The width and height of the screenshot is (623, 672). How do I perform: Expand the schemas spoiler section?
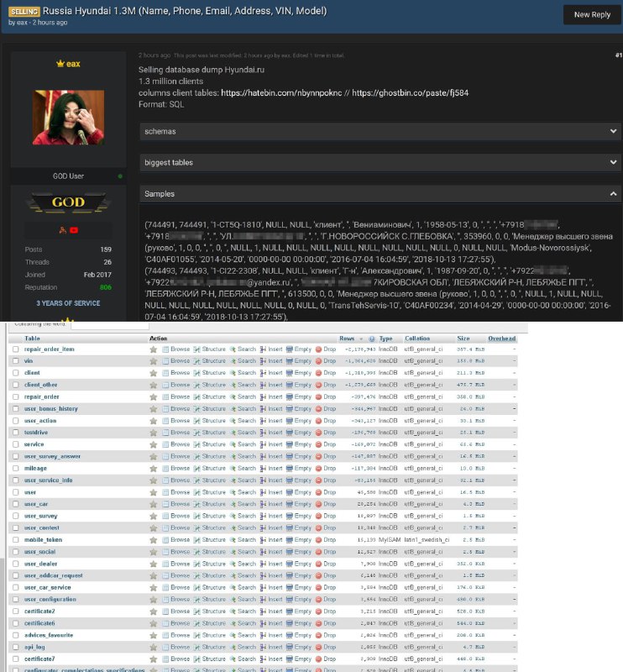point(380,132)
